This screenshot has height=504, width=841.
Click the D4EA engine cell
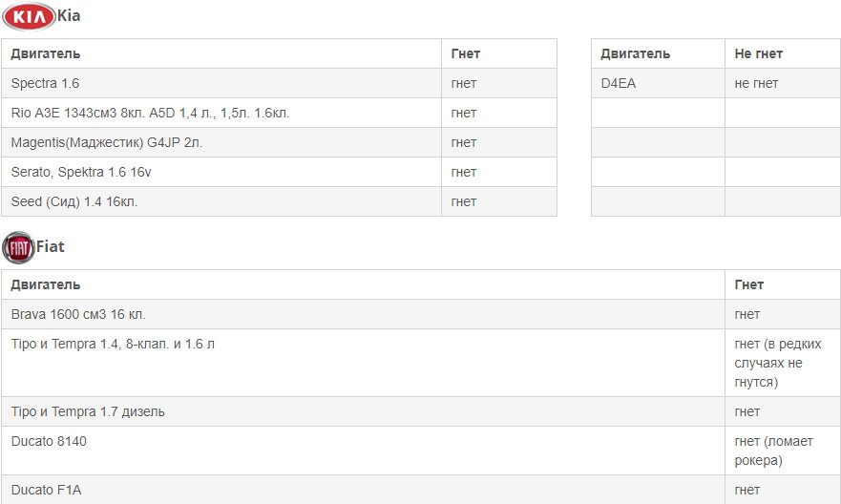(658, 83)
